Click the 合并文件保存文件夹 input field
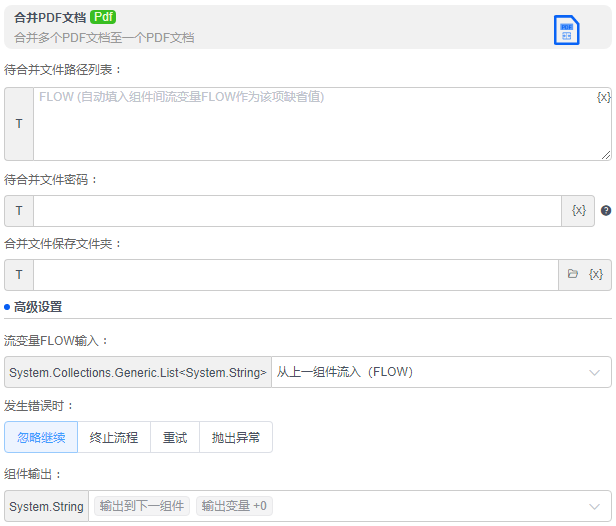Image resolution: width=616 pixels, height=526 pixels. pyautogui.click(x=295, y=275)
